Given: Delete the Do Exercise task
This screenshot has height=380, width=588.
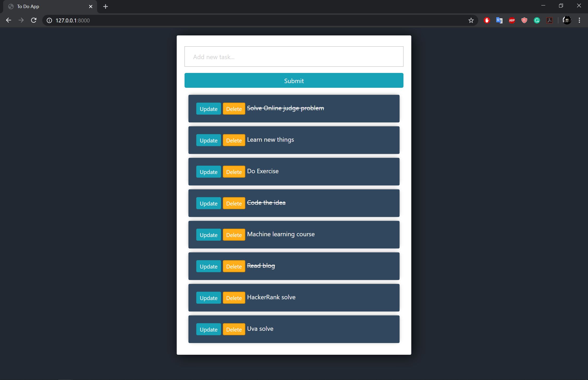Looking at the screenshot, I should coord(234,172).
